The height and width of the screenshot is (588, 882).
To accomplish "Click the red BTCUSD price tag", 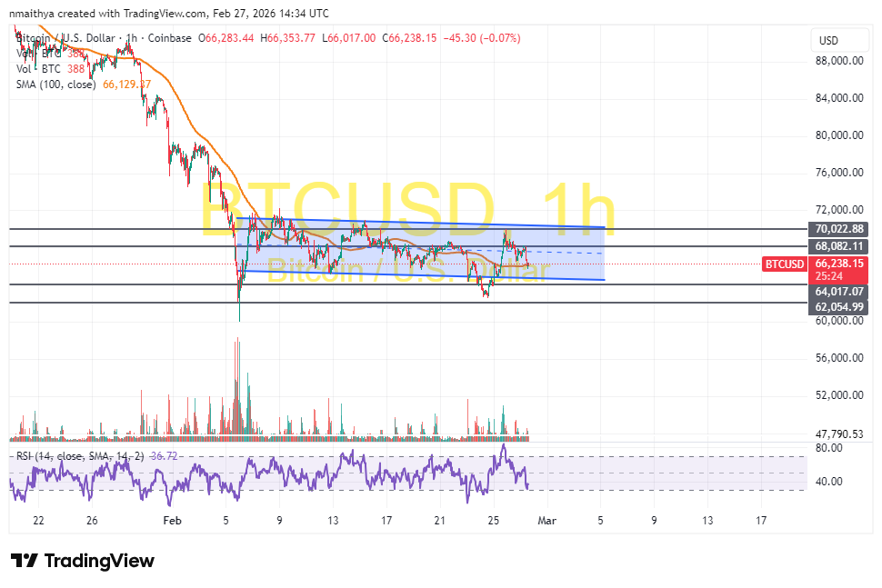I will coord(784,264).
